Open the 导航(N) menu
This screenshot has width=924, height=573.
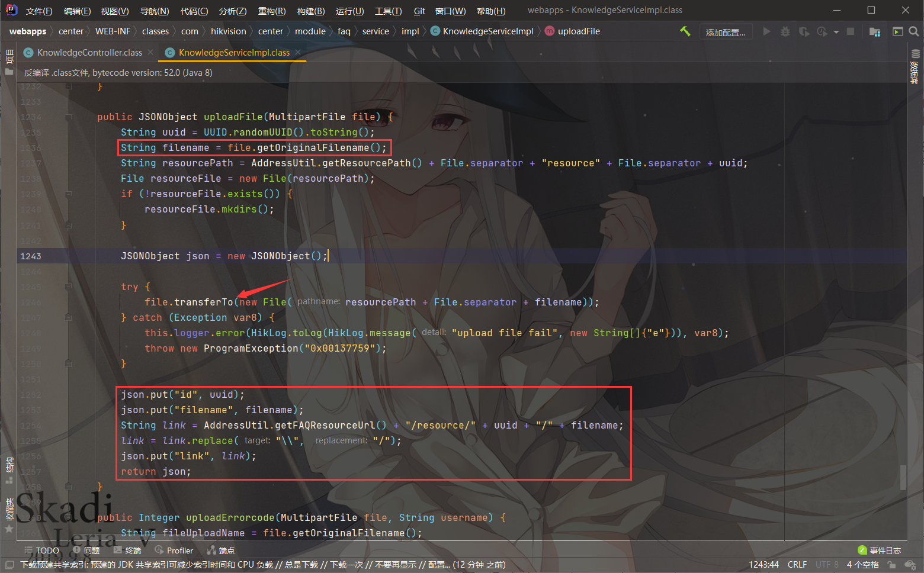click(155, 11)
